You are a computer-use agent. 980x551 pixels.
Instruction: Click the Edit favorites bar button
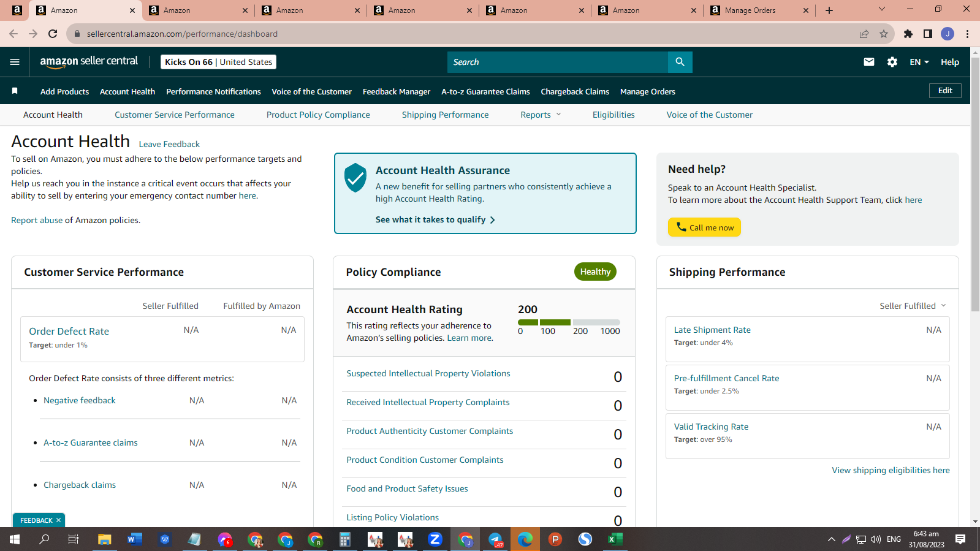coord(946,91)
